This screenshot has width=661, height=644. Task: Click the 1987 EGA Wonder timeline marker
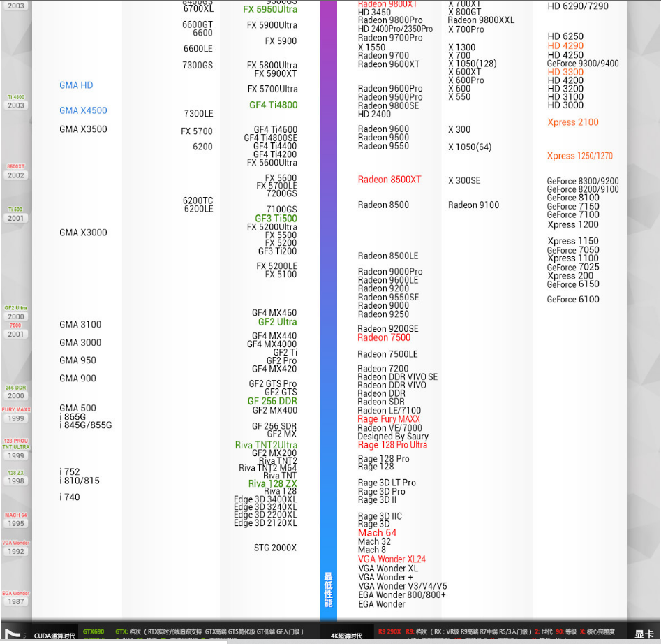click(x=16, y=601)
